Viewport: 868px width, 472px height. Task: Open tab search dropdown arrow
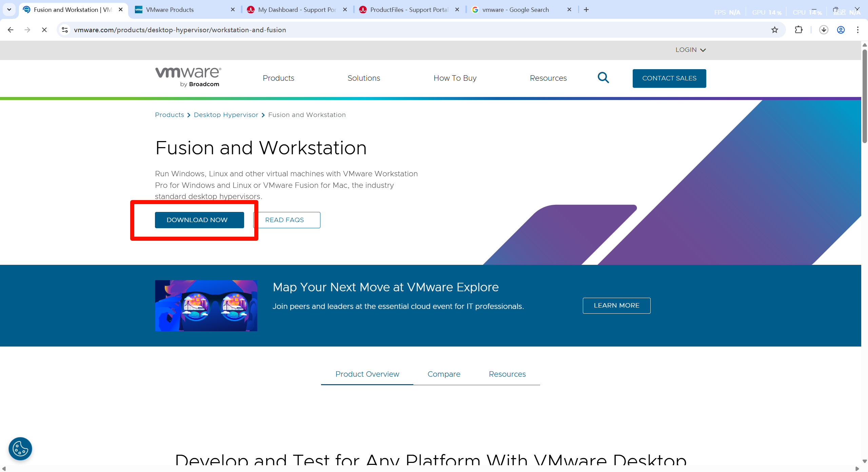[9, 9]
